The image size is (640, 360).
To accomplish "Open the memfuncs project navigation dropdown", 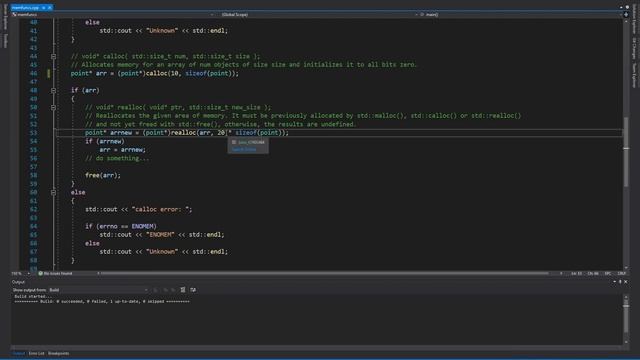I will click(x=113, y=15).
